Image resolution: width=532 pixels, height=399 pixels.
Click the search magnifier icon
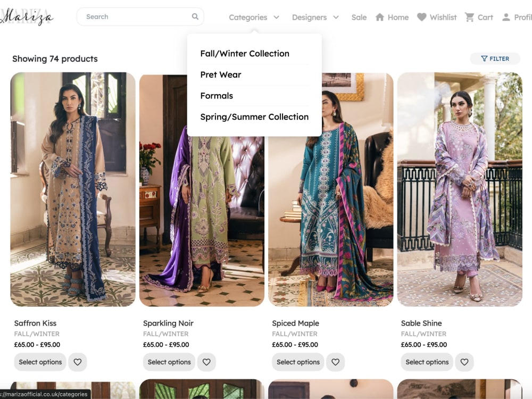tap(195, 16)
